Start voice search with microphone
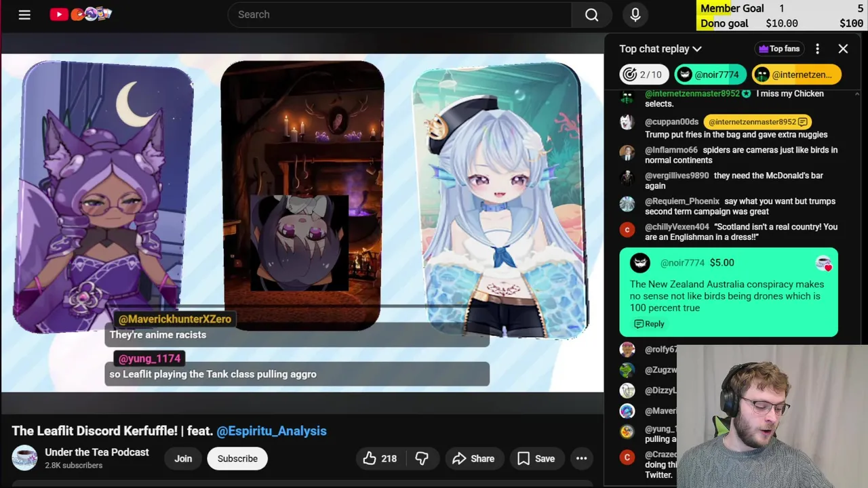 coord(635,14)
